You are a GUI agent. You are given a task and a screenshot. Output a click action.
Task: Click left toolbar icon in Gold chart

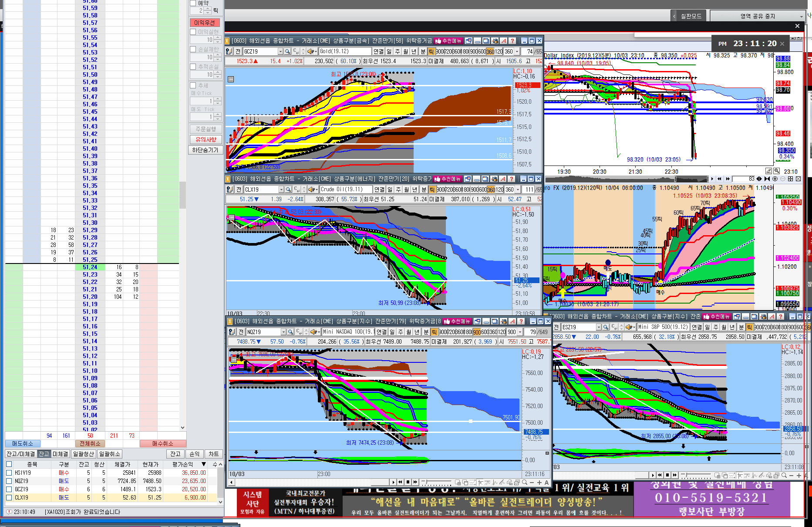point(229,51)
